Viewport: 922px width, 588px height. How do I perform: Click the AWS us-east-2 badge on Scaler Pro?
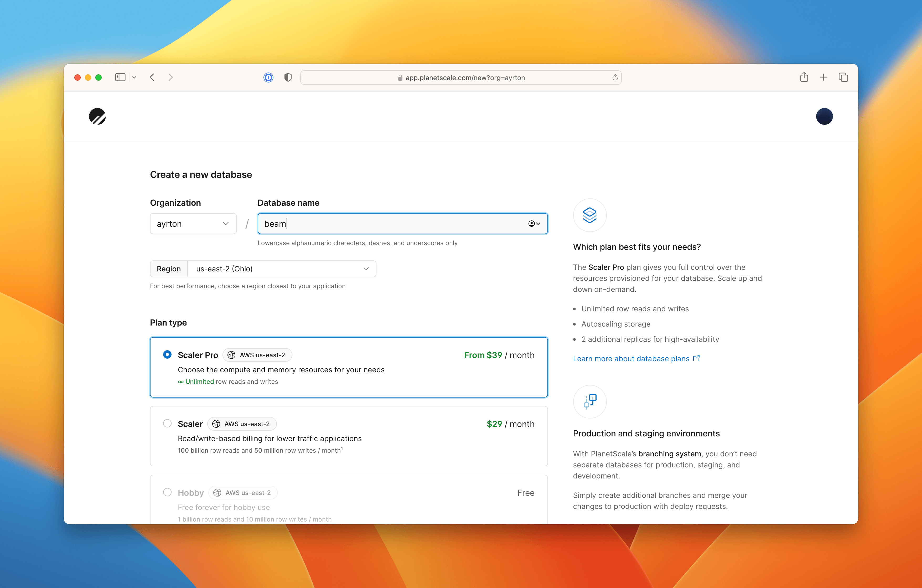click(x=257, y=355)
